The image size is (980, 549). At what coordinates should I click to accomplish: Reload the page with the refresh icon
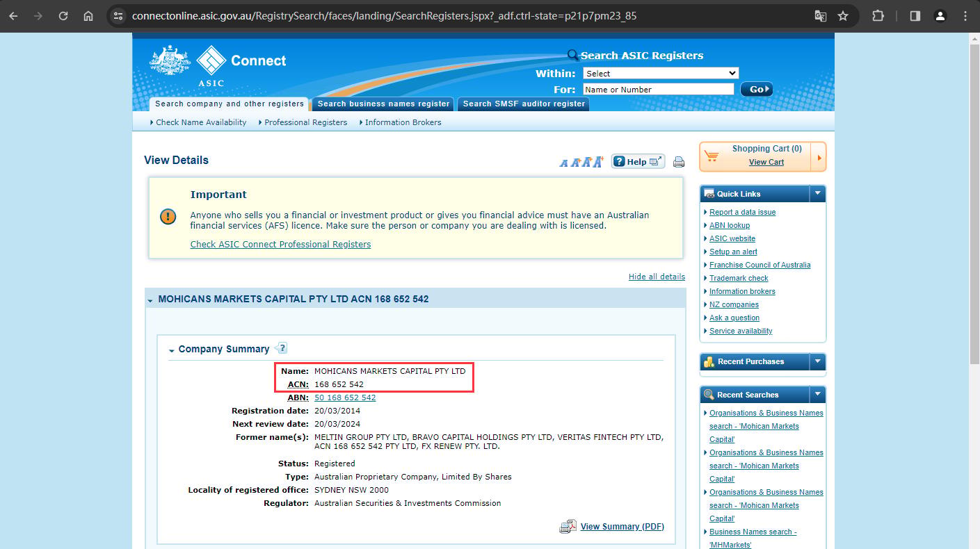point(63,16)
